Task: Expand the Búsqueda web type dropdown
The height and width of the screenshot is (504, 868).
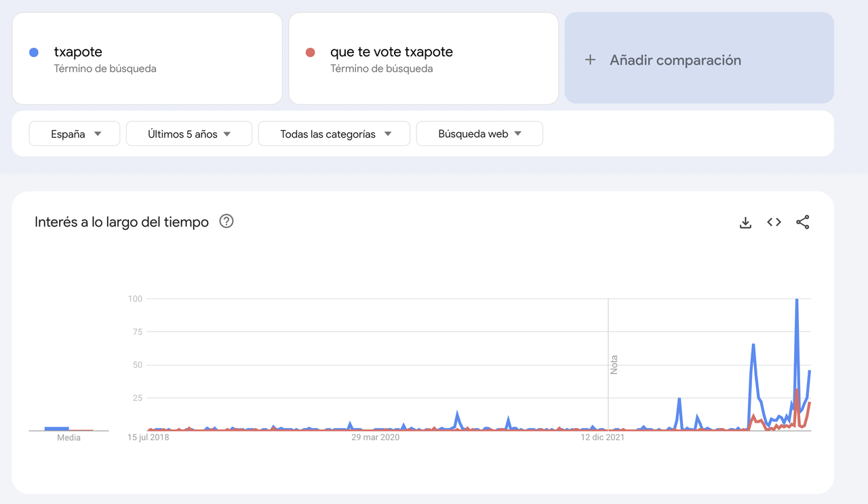Action: (479, 134)
